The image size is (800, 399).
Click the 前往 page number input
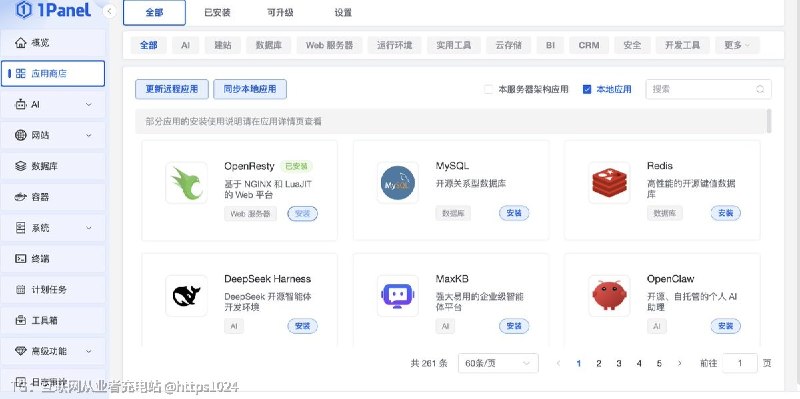click(740, 363)
